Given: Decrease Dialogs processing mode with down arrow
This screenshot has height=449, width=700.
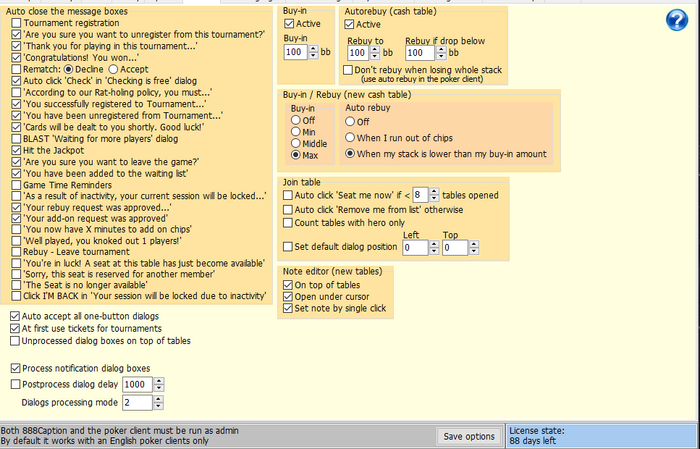Looking at the screenshot, I should [159, 406].
